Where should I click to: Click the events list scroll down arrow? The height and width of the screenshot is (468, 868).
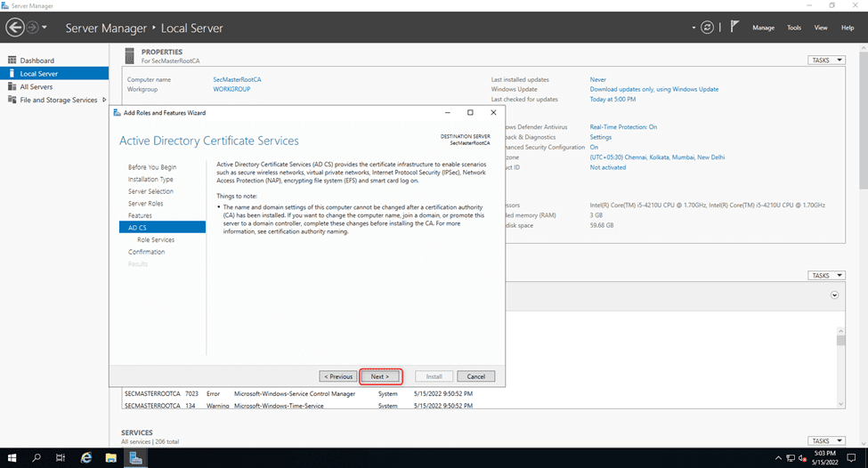click(x=841, y=404)
